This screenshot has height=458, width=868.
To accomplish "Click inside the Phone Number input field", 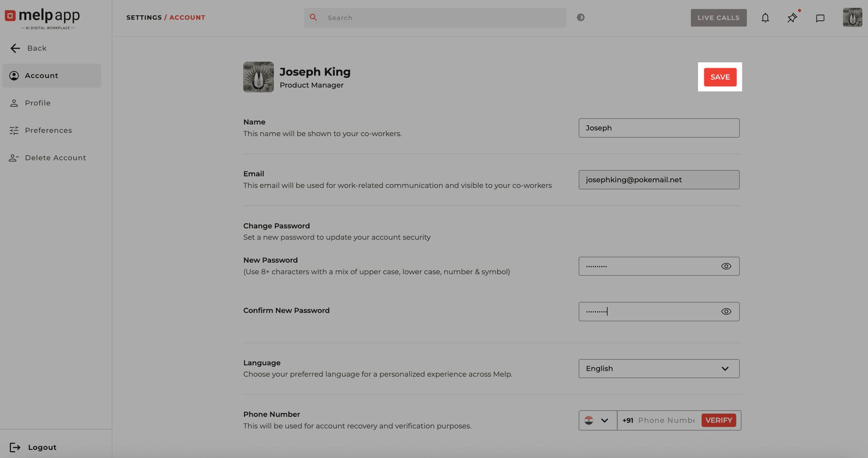I will click(x=665, y=420).
